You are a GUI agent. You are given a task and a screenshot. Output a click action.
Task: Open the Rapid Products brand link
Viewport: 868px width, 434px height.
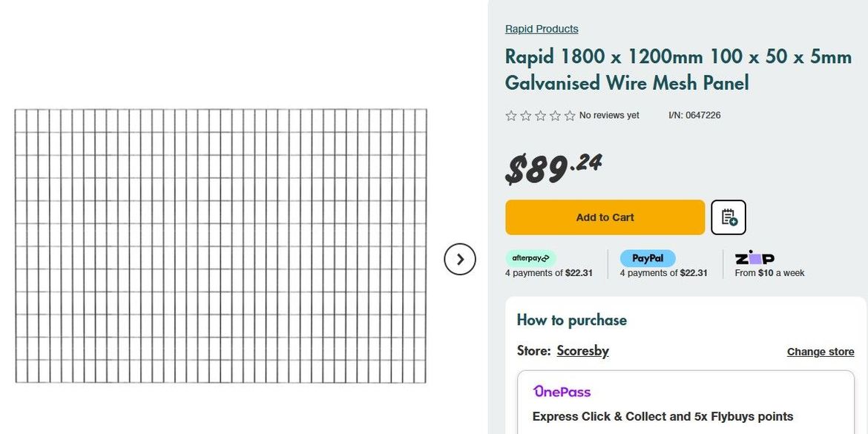click(x=542, y=29)
